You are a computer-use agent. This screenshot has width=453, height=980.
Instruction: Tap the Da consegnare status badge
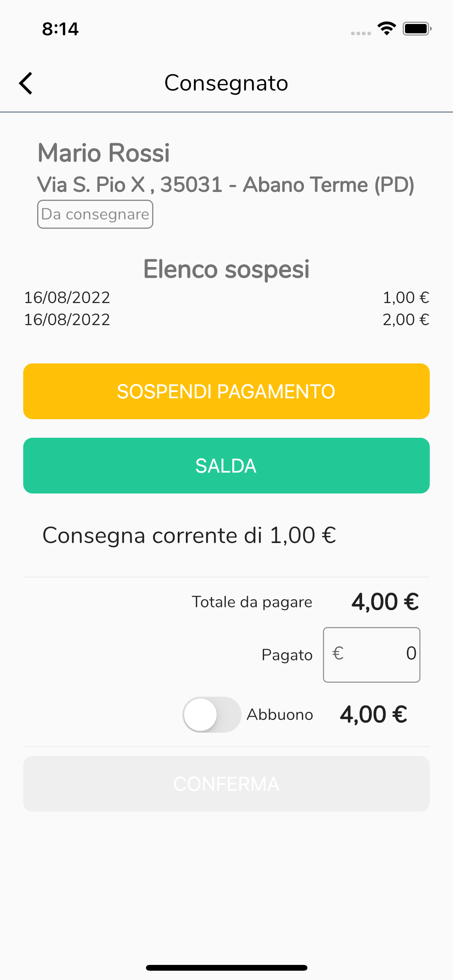pyautogui.click(x=95, y=214)
